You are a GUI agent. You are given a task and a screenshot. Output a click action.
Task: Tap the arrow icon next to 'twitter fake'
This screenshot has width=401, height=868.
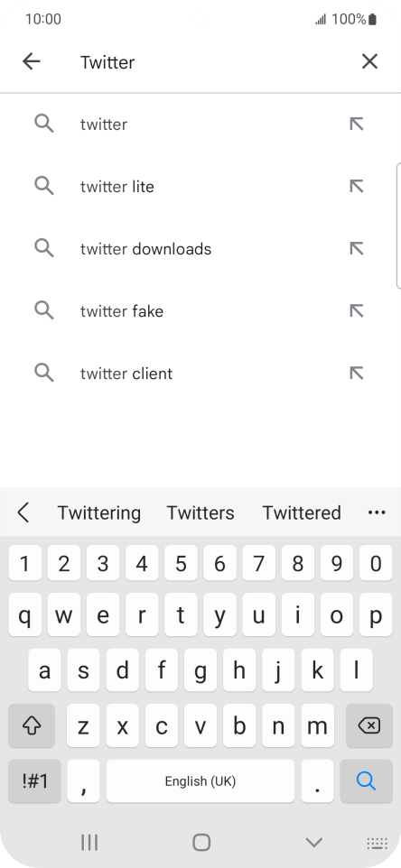356,311
